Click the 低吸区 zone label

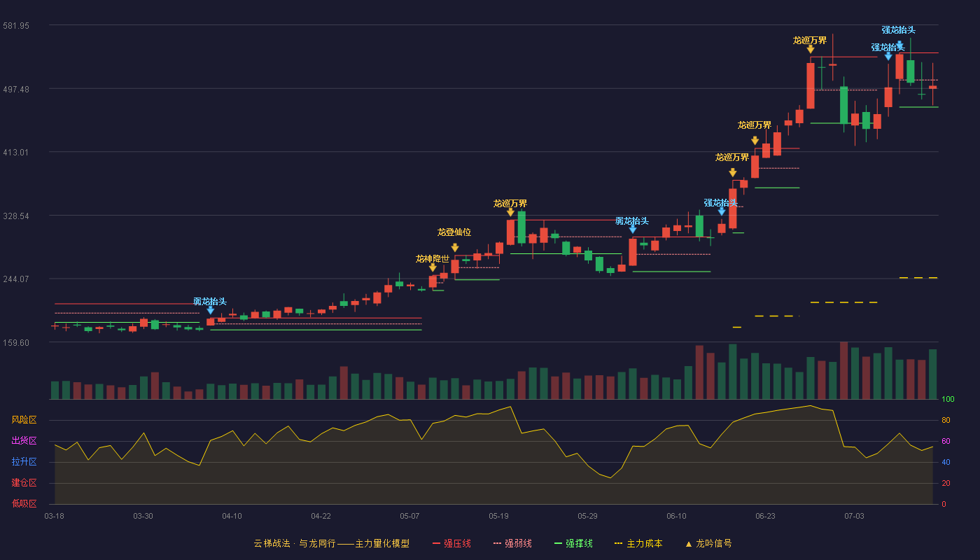pos(24,503)
